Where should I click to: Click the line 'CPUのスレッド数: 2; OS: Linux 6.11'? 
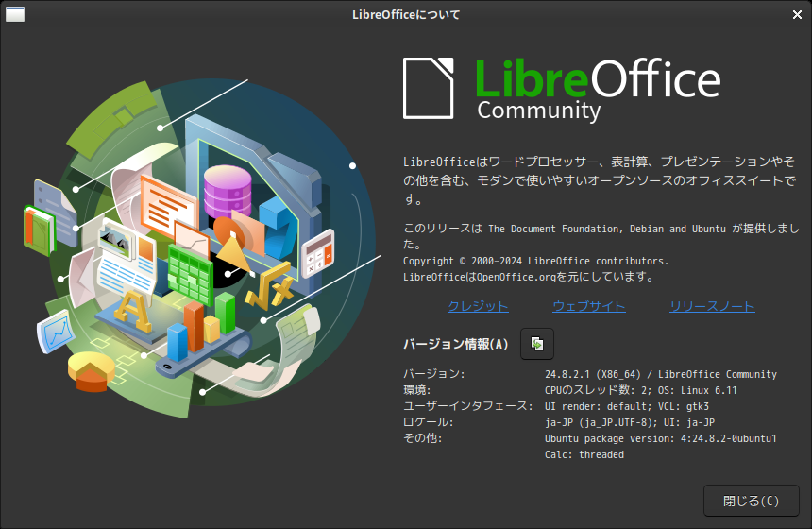point(640,390)
